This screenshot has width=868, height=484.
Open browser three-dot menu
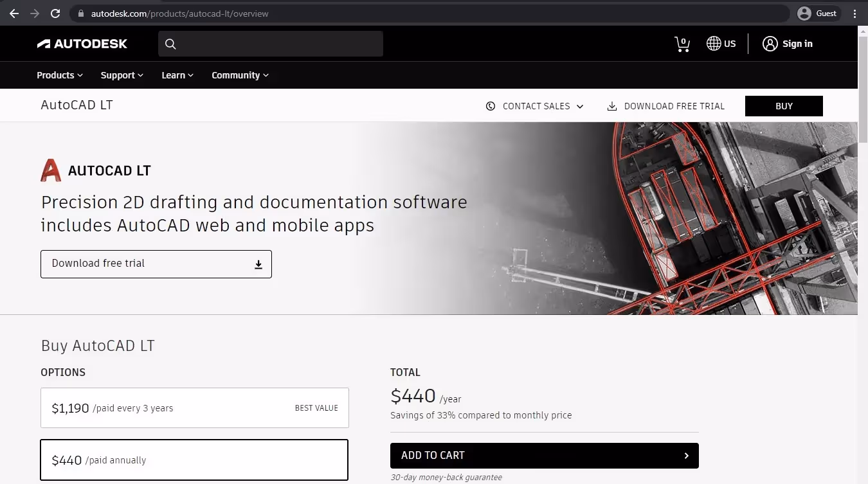(855, 13)
